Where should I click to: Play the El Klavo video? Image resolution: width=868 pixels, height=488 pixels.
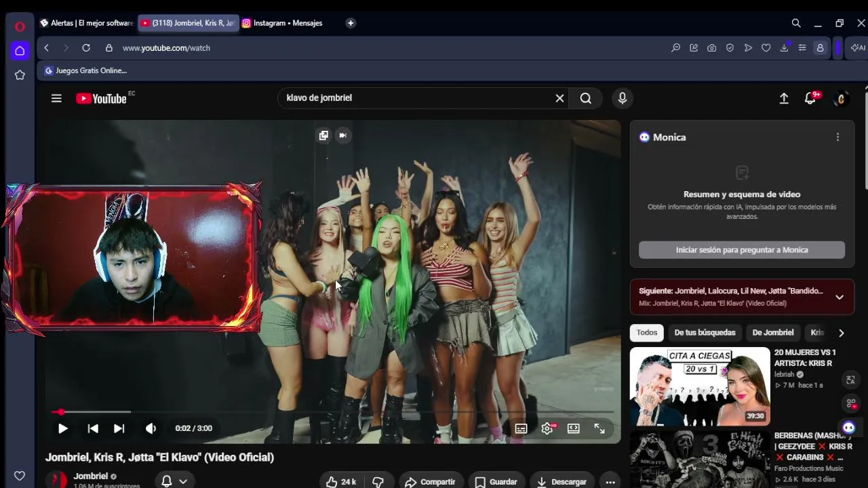click(x=62, y=428)
